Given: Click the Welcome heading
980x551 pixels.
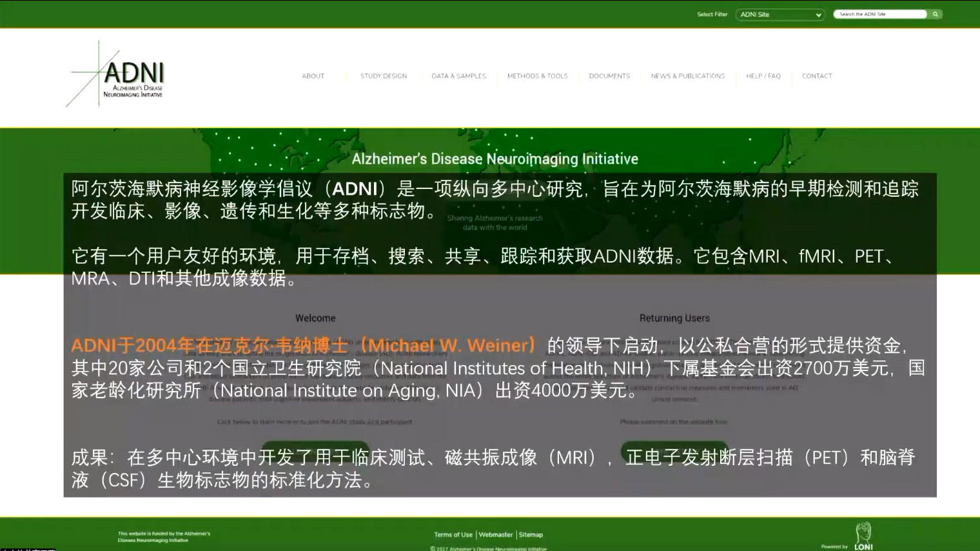Looking at the screenshot, I should pyautogui.click(x=315, y=318).
